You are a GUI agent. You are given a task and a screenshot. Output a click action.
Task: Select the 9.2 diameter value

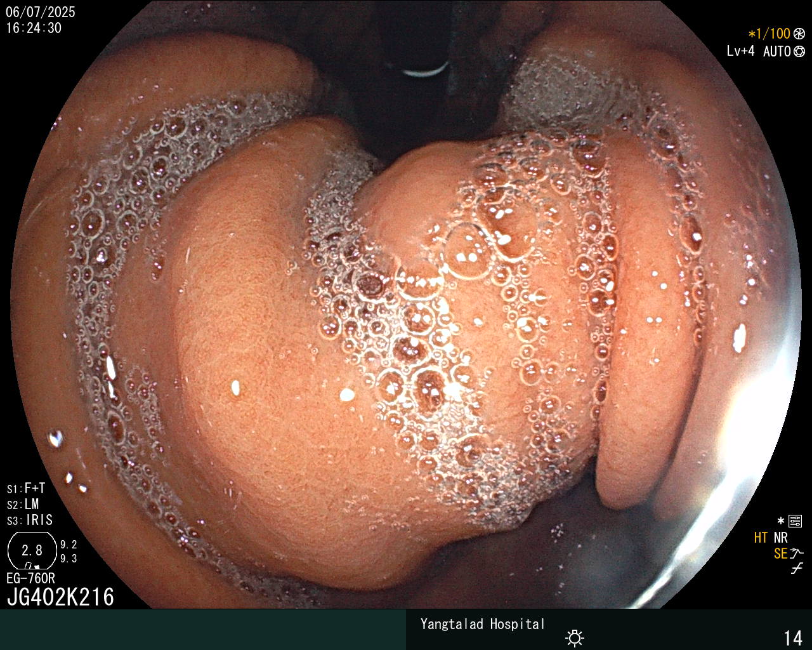point(69,545)
